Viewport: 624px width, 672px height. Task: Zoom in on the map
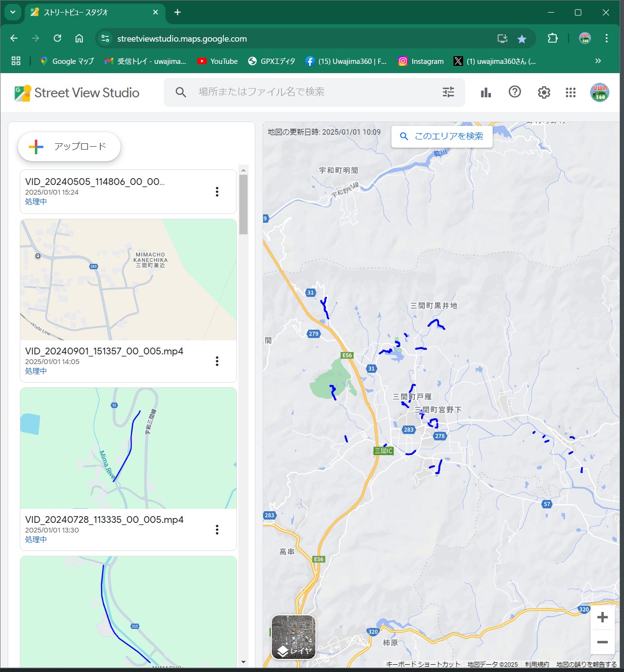(602, 617)
